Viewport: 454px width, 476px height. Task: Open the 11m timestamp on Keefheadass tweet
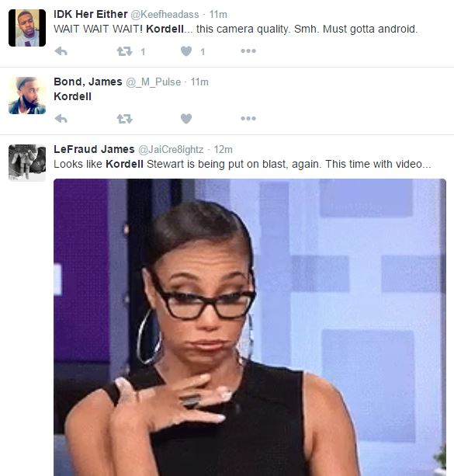coord(218,14)
